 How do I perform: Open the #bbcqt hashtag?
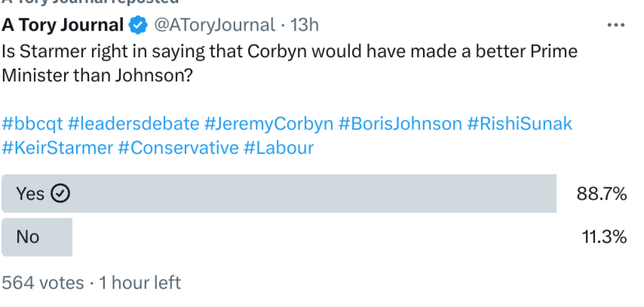(x=32, y=123)
